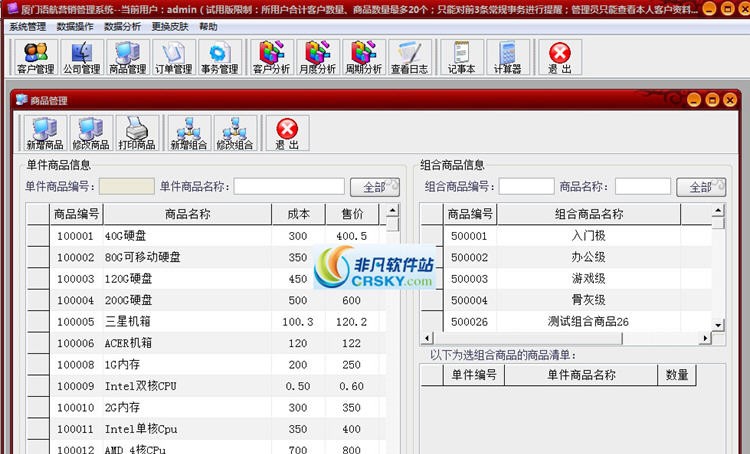
Task: Open 客户管理 from main toolbar
Action: [36, 57]
